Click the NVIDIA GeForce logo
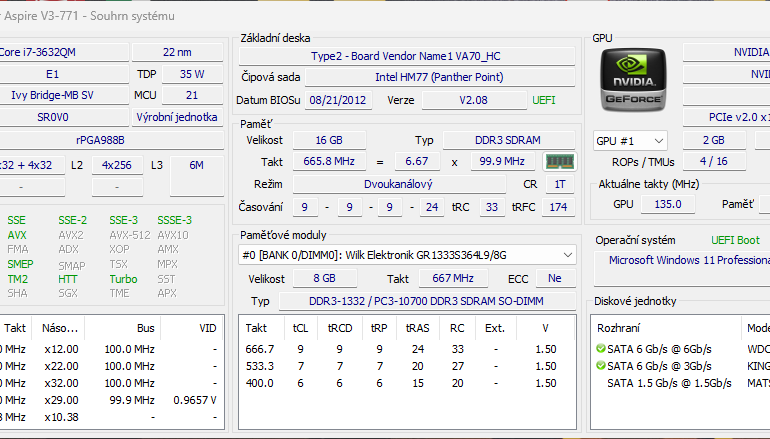The height and width of the screenshot is (439, 770). [x=632, y=79]
